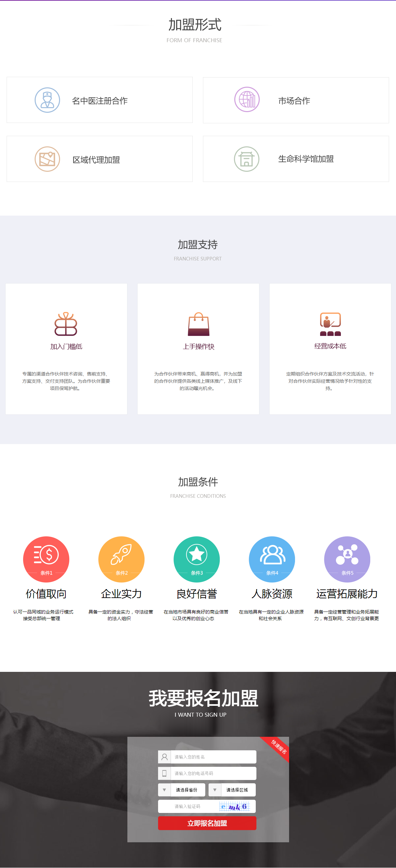The width and height of the screenshot is (396, 868).
Task: Click the arrow beside the province selector
Action: click(x=164, y=790)
